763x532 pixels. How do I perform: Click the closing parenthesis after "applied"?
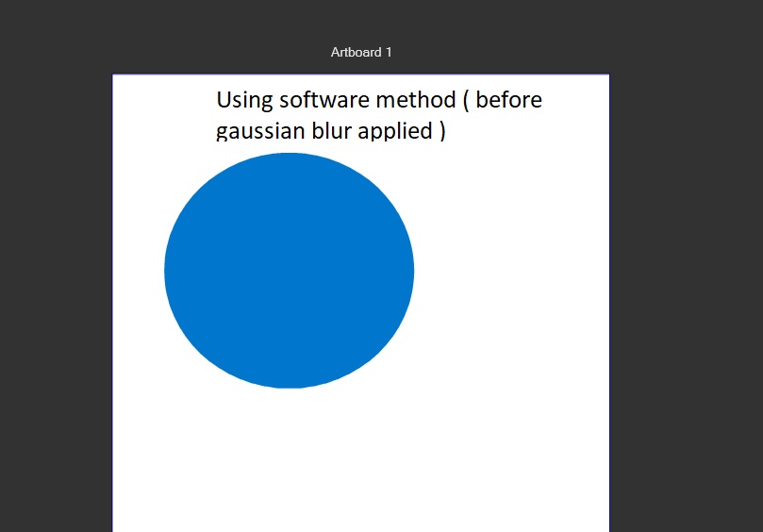441,131
